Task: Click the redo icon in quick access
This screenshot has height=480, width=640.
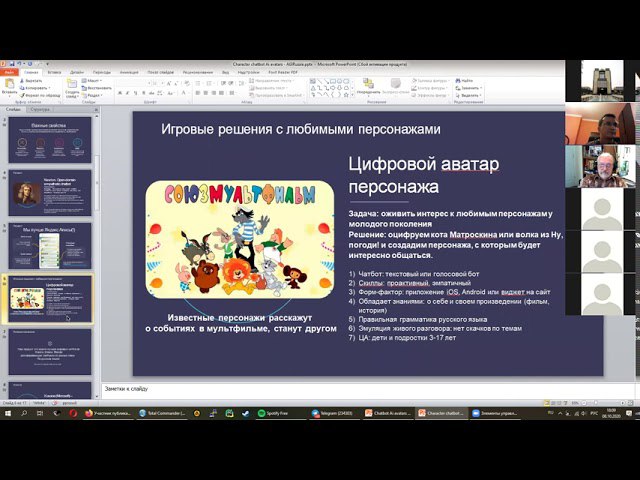Action: click(30, 63)
